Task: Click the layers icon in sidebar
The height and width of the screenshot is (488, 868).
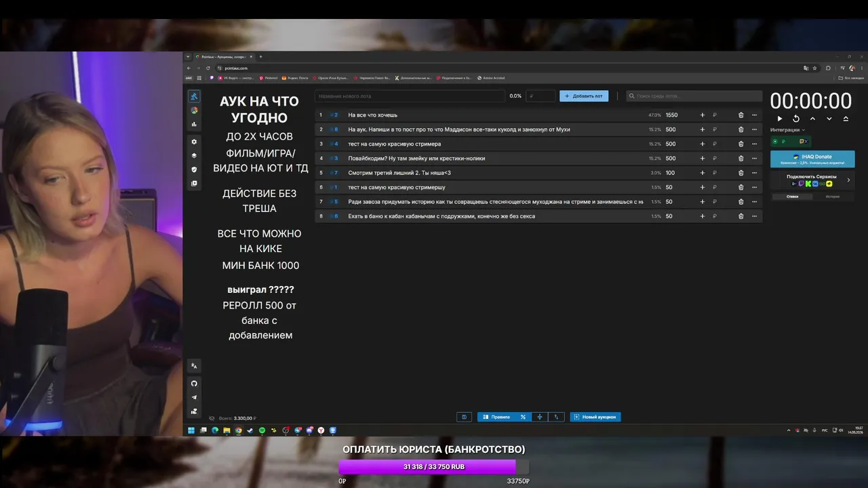Action: [x=194, y=155]
